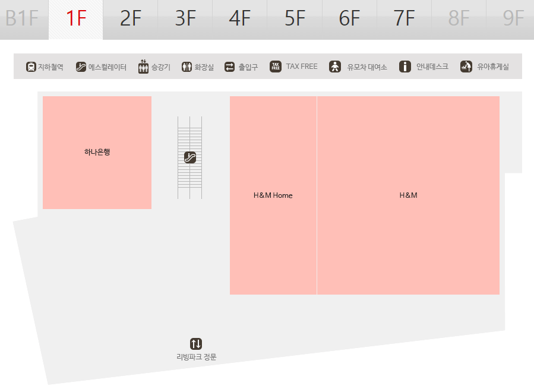The image size is (534, 392).
Task: Open the 6F floor tab
Action: click(x=350, y=20)
